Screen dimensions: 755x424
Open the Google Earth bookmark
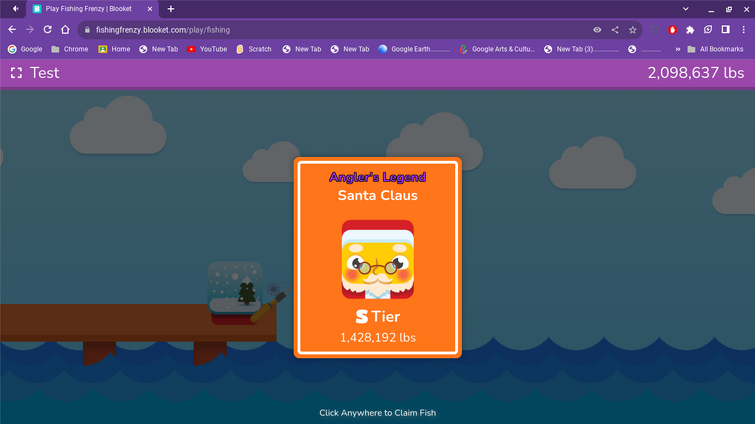414,49
